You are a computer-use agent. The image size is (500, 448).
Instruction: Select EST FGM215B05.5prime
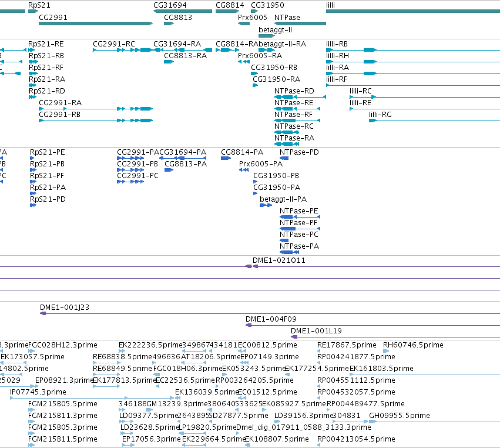click(x=31, y=410)
